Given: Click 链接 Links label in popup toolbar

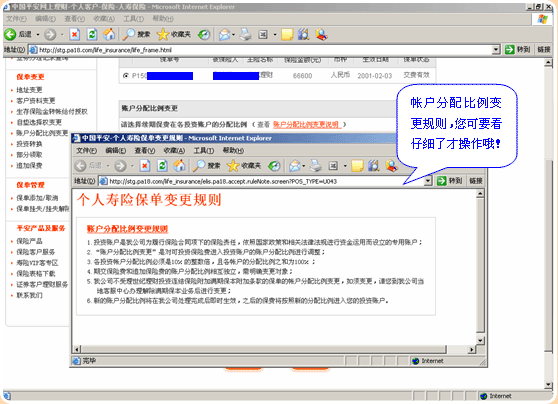Looking at the screenshot, I should pos(475,181).
